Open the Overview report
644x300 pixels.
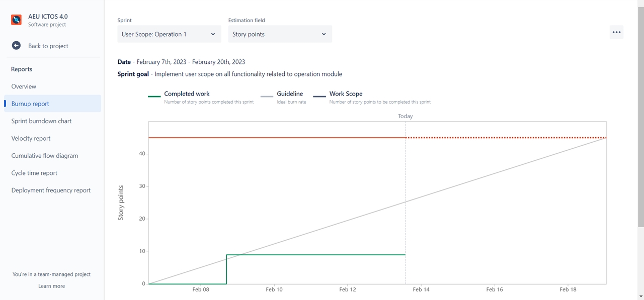coord(24,86)
